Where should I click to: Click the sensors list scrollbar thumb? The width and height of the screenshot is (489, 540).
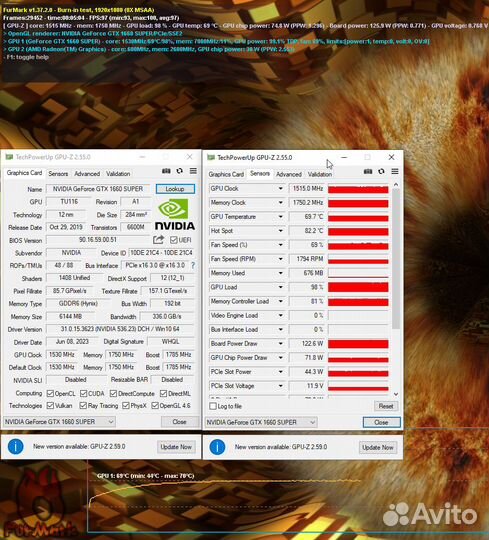click(x=396, y=258)
